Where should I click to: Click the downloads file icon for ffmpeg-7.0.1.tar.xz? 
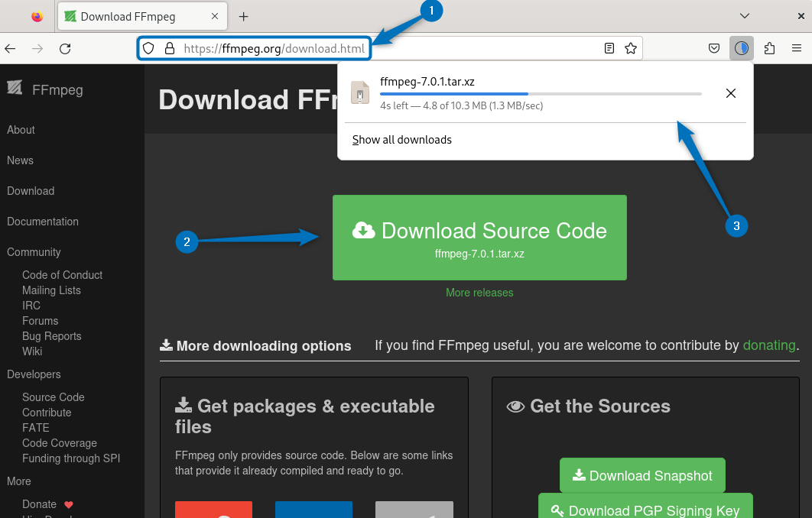[x=359, y=92]
